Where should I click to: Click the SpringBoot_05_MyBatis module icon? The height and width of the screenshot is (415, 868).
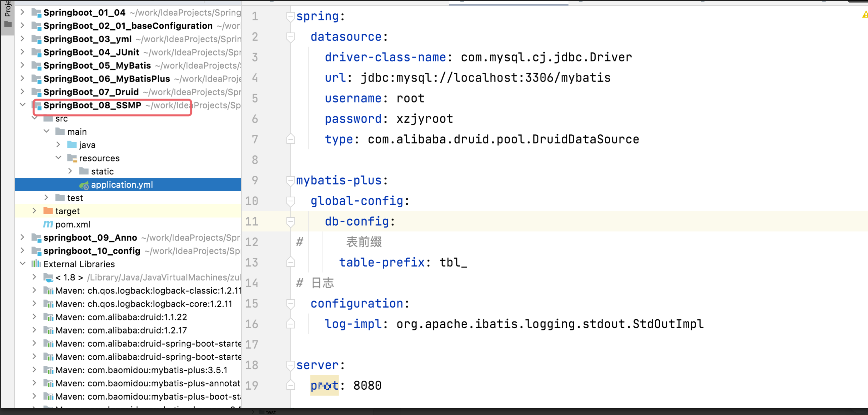36,66
